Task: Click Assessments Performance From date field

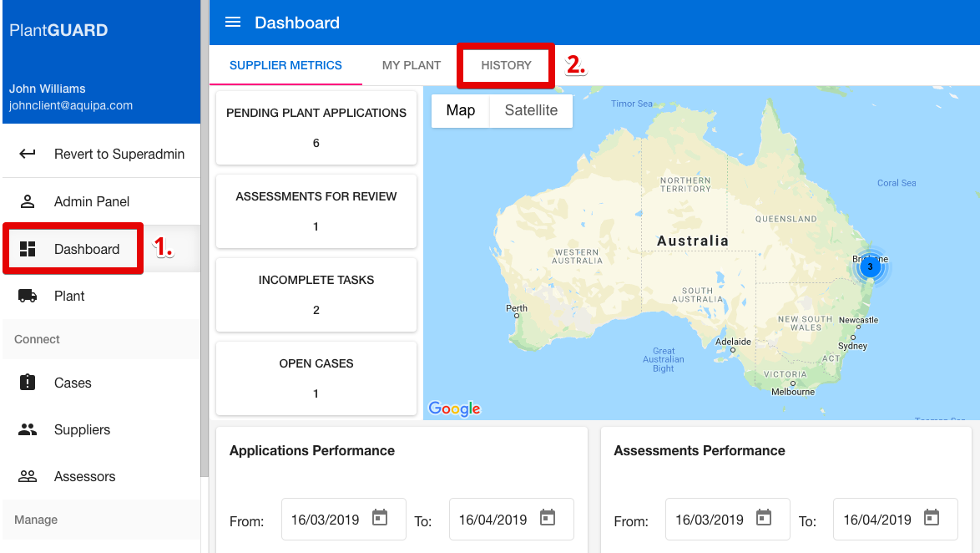Action: pyautogui.click(x=728, y=520)
